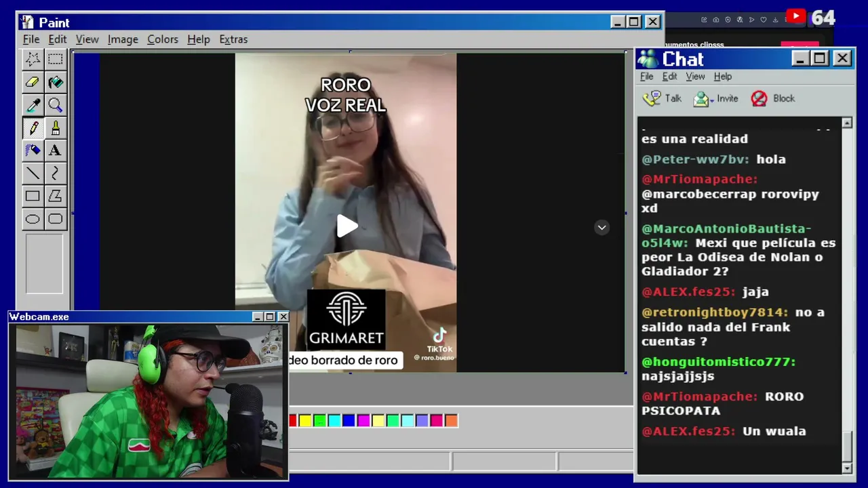Image resolution: width=868 pixels, height=488 pixels.
Task: Click the YouTube logo icon
Action: tap(796, 17)
